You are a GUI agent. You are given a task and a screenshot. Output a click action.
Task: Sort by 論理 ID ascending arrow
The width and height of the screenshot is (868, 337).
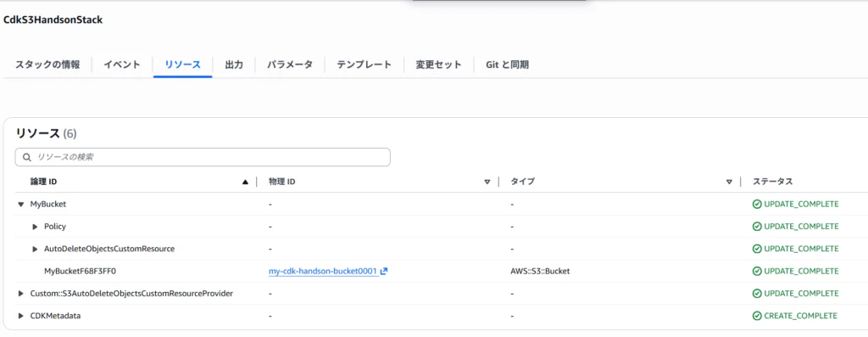[245, 182]
